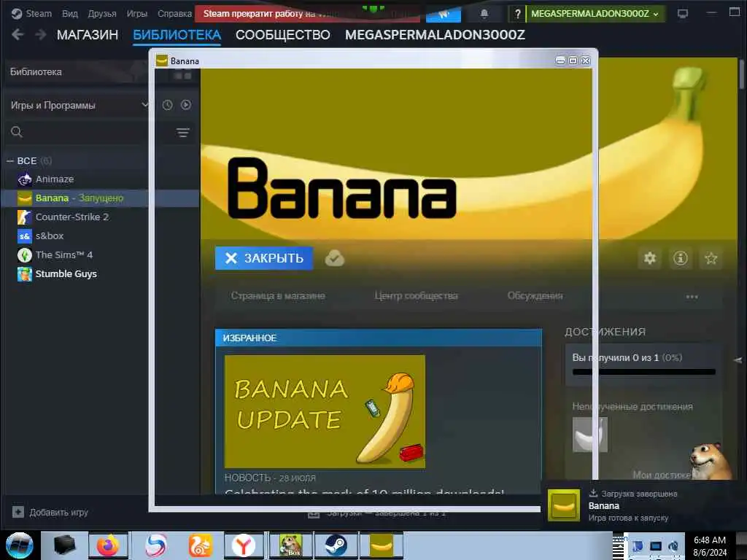Open the Друзья menu

pyautogui.click(x=102, y=14)
